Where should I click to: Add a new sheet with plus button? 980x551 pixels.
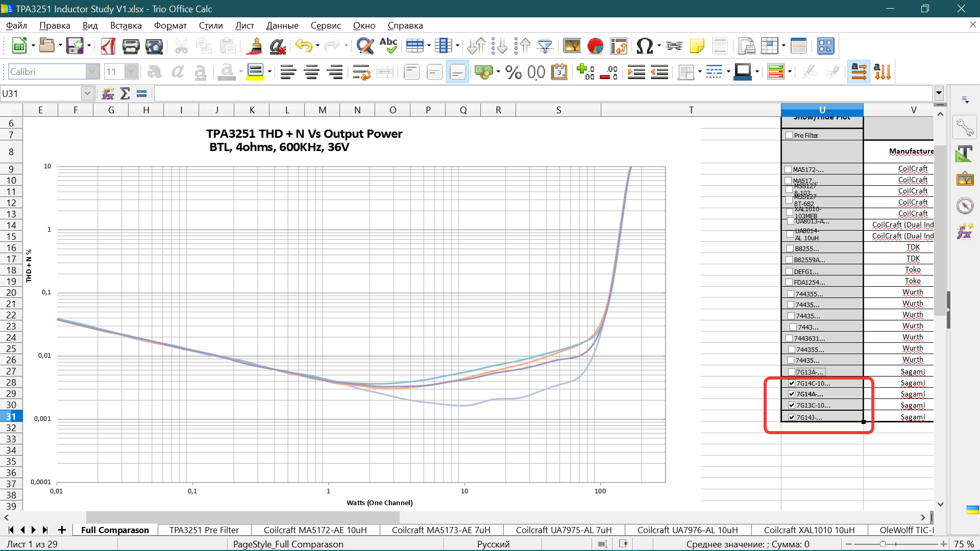pyautogui.click(x=62, y=530)
